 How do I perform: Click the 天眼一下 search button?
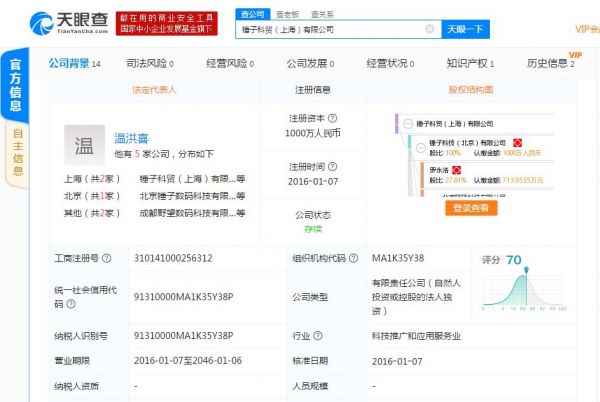click(466, 29)
